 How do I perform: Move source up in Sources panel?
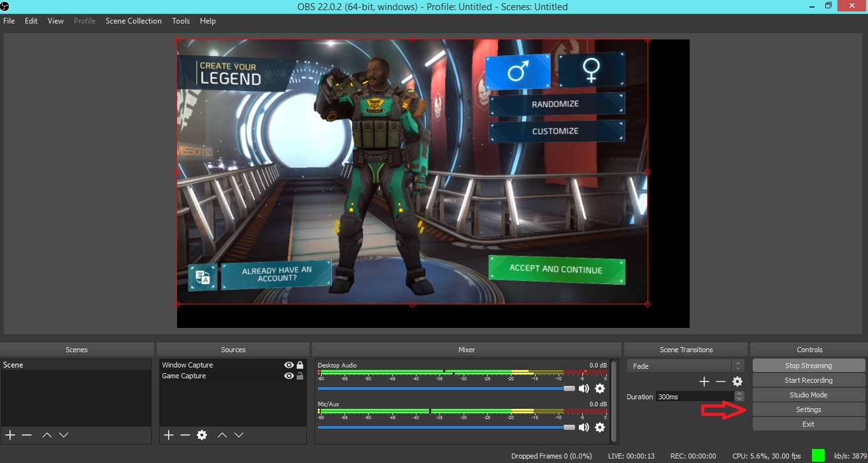222,435
